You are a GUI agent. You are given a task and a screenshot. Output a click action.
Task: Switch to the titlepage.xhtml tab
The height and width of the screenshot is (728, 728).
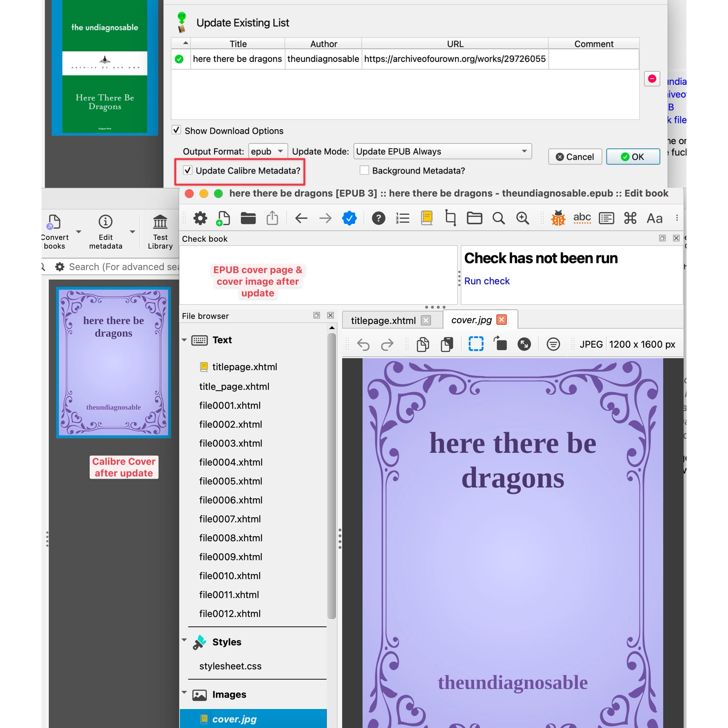click(383, 320)
